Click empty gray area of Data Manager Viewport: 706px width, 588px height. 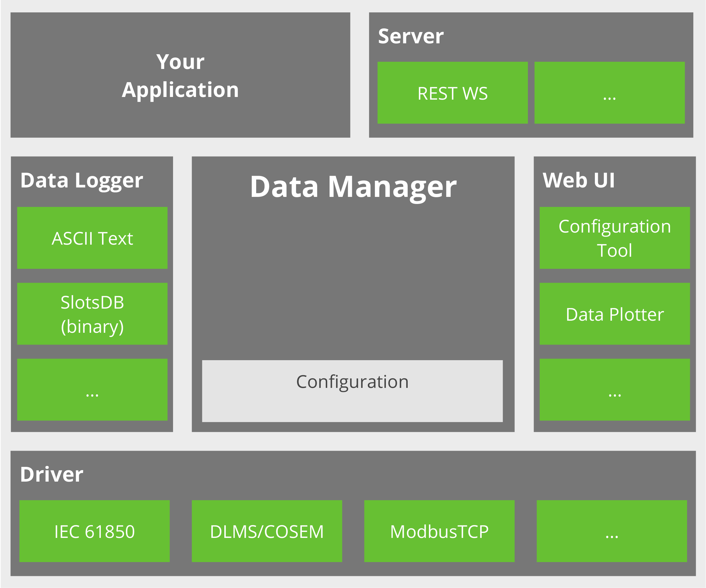(353, 279)
